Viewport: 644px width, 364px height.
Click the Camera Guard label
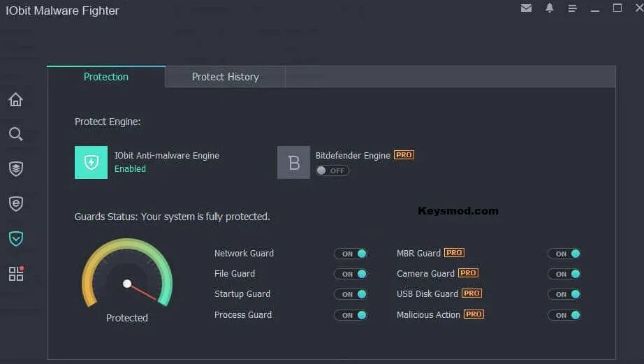425,273
